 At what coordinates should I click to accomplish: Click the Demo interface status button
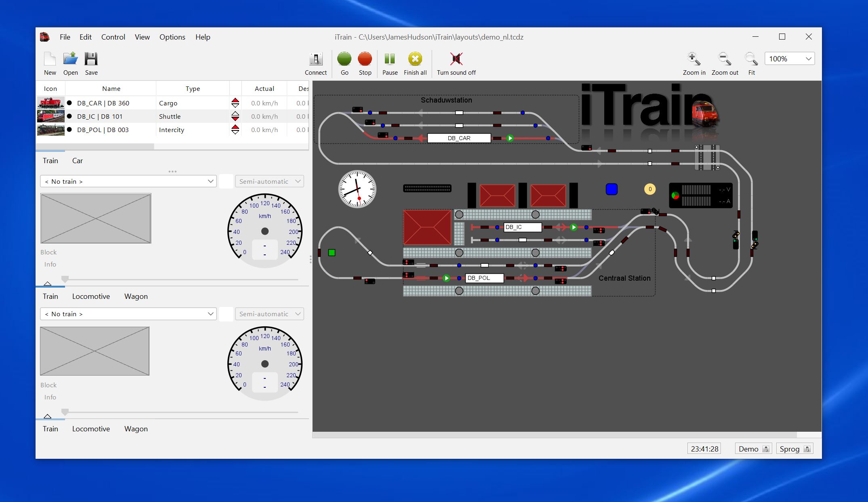tap(753, 449)
